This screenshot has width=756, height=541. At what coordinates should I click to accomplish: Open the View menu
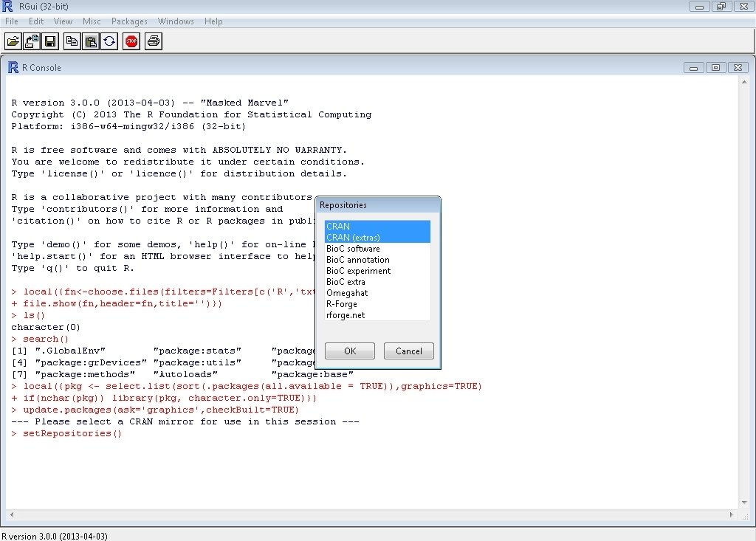(63, 21)
